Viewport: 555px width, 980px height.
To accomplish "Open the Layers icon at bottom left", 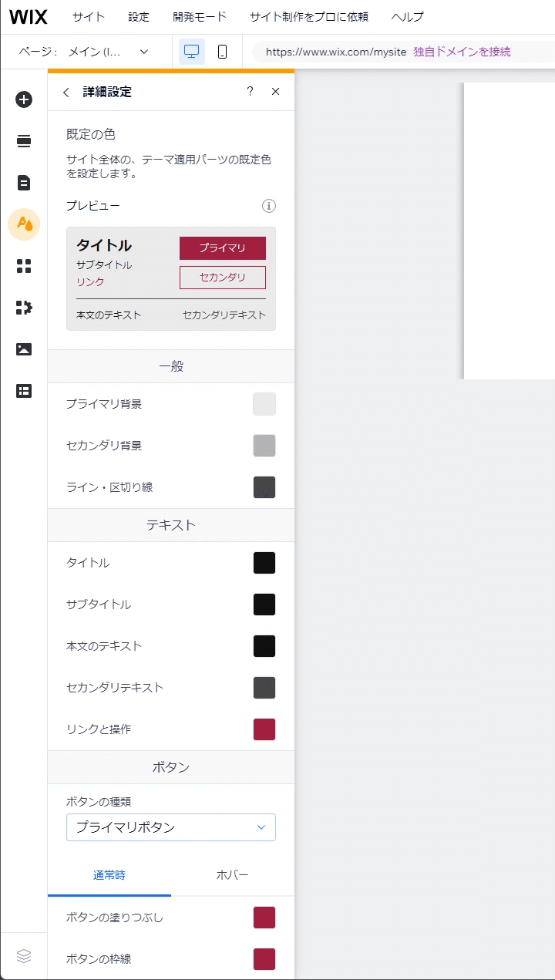I will 24,956.
